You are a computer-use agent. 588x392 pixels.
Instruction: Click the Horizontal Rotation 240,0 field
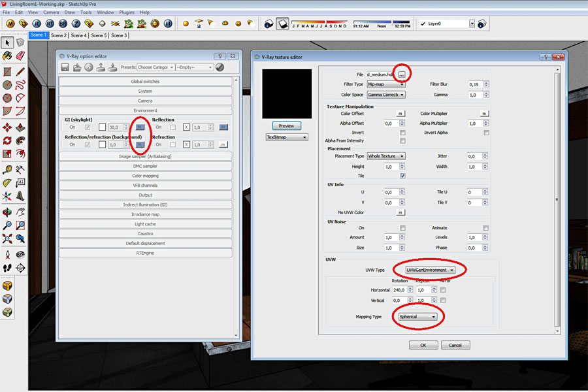click(x=399, y=290)
